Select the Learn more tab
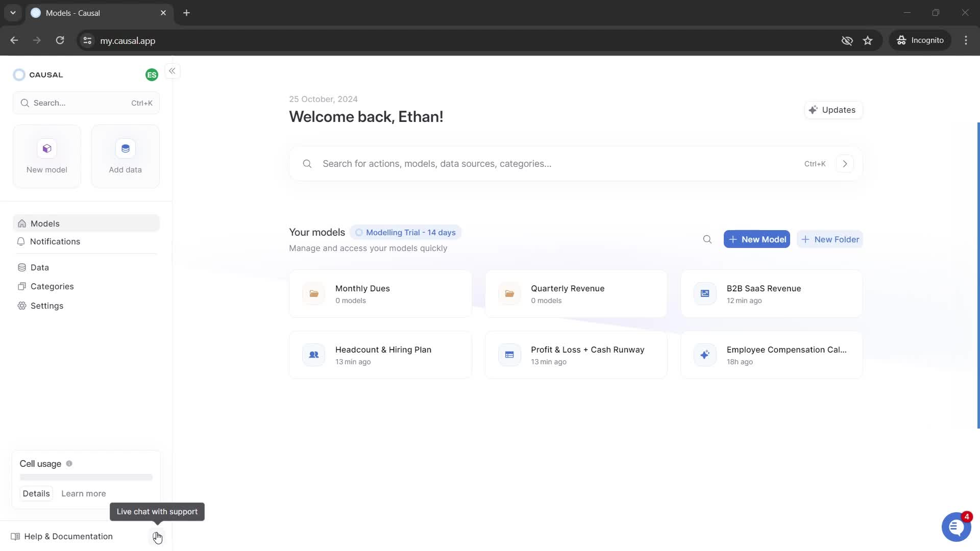Image resolution: width=980 pixels, height=551 pixels. pos(84,493)
